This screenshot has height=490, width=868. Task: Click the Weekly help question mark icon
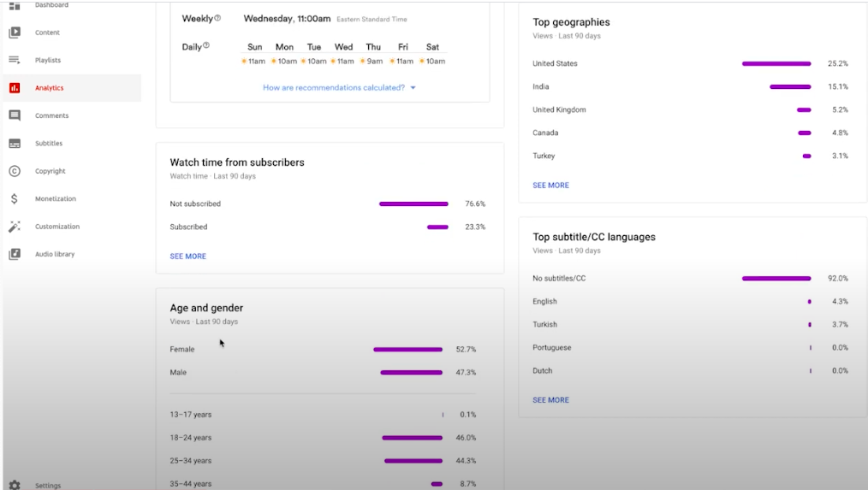[x=217, y=18]
